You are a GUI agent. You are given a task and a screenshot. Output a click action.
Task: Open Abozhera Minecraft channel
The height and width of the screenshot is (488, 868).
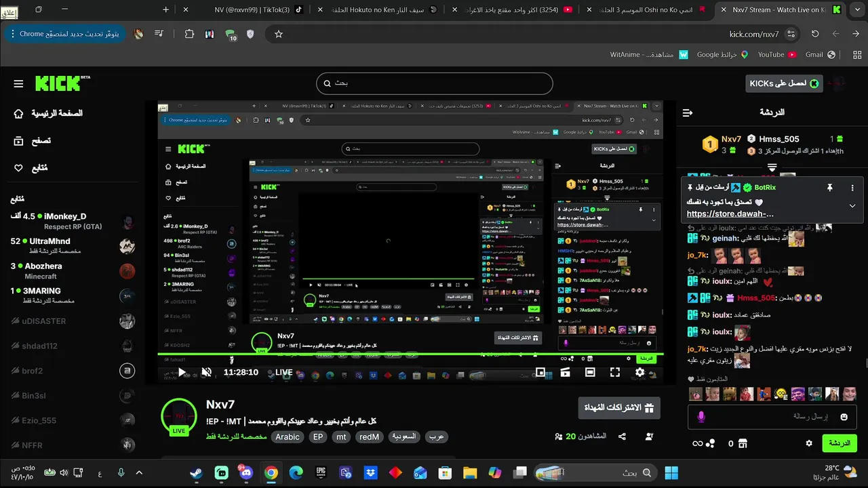point(71,270)
